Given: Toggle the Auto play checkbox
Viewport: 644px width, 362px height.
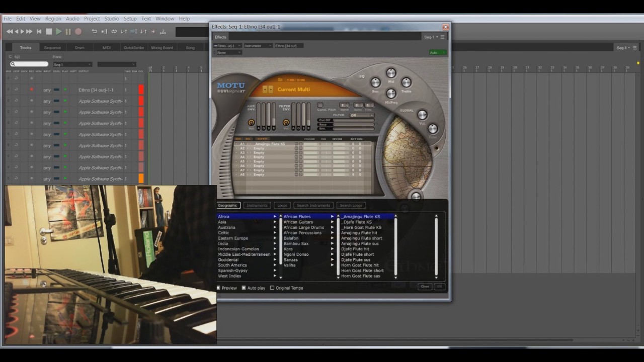Looking at the screenshot, I should pyautogui.click(x=244, y=288).
